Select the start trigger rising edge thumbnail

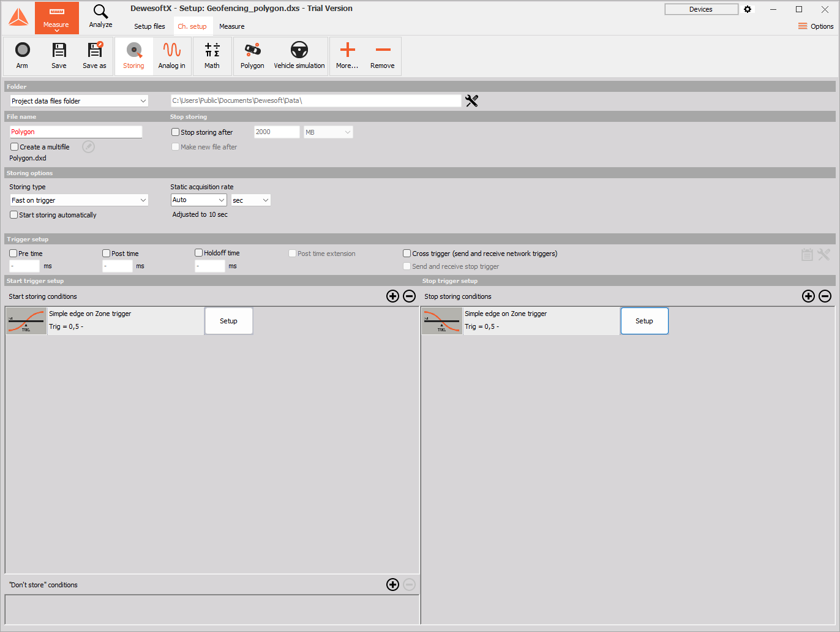click(x=26, y=321)
